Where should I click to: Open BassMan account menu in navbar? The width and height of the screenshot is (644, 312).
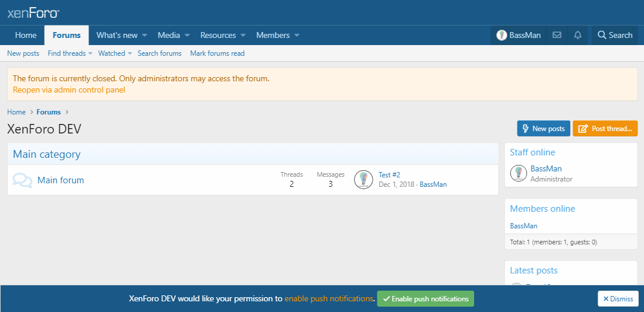pos(519,35)
